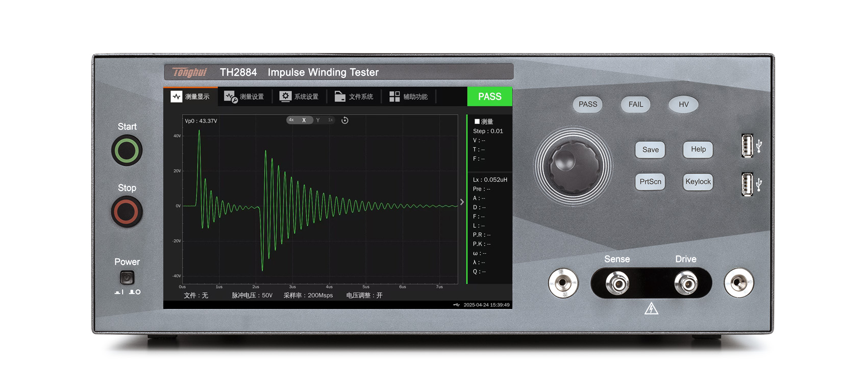The width and height of the screenshot is (868, 388).
Task: Select the X axis zoom toggle
Action: pos(304,120)
